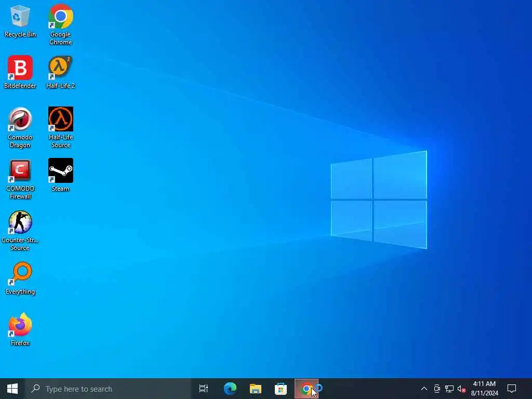Open the Action Center notifications
Image resolution: width=532 pixels, height=399 pixels.
pos(512,389)
